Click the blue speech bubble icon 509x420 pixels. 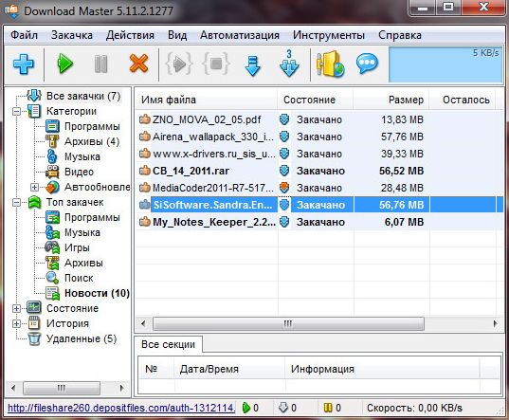pos(367,64)
